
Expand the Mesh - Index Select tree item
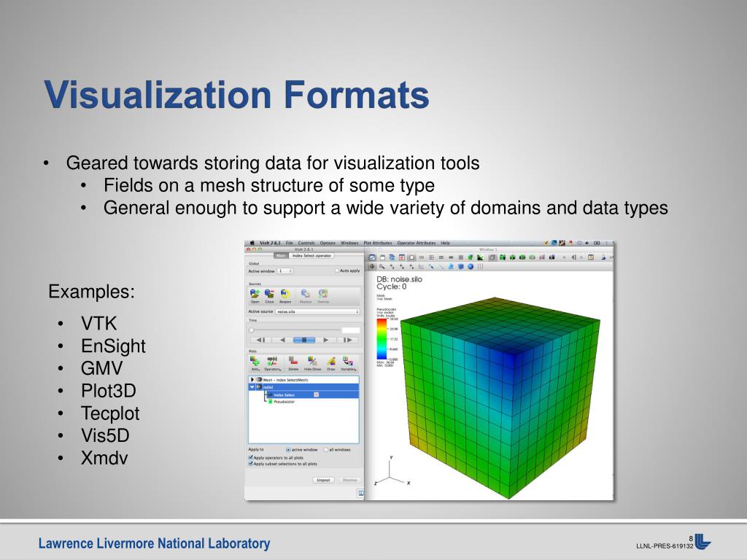click(252, 380)
